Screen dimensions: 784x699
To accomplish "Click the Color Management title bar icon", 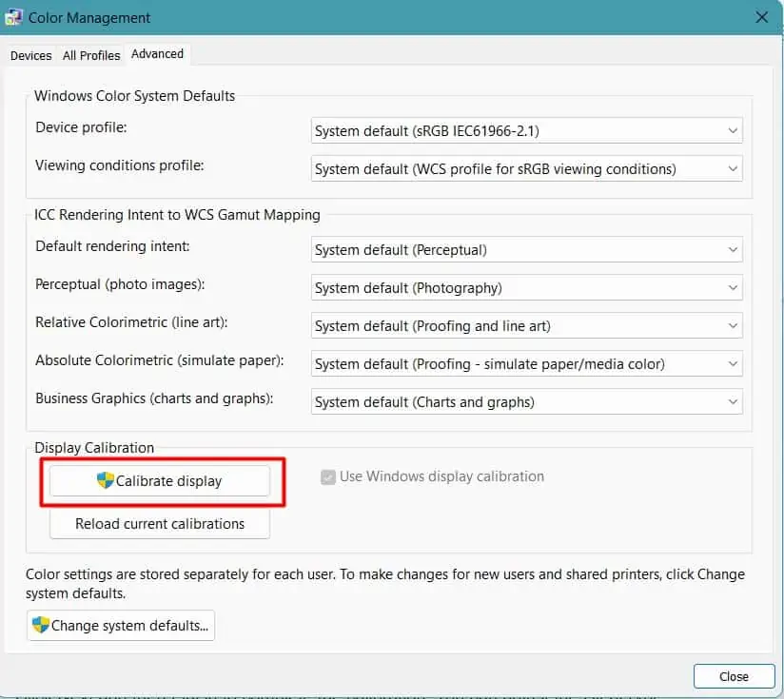I will 13,17.
